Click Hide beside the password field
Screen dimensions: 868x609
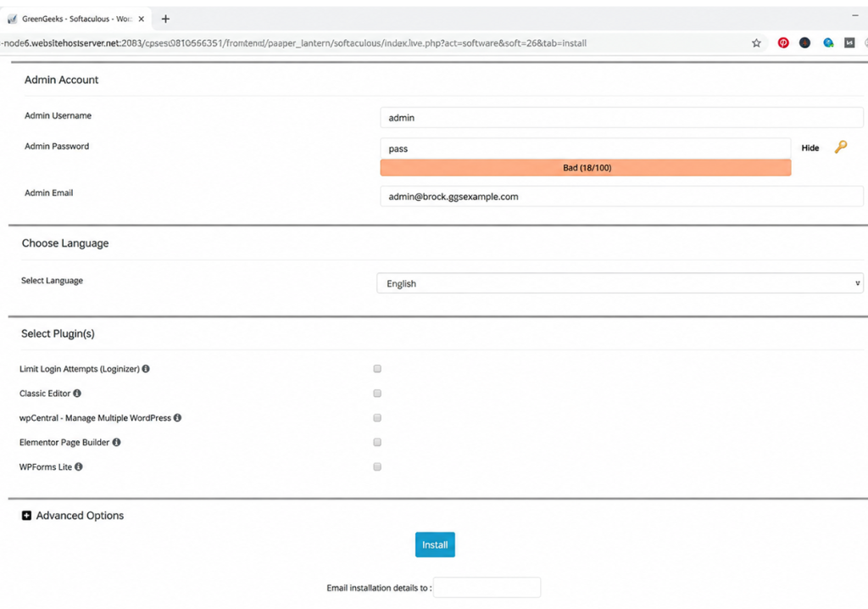pyautogui.click(x=810, y=148)
